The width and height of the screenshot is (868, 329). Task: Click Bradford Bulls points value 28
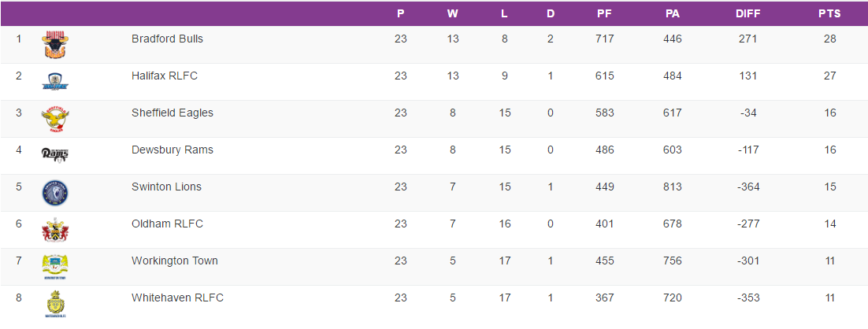tap(829, 39)
